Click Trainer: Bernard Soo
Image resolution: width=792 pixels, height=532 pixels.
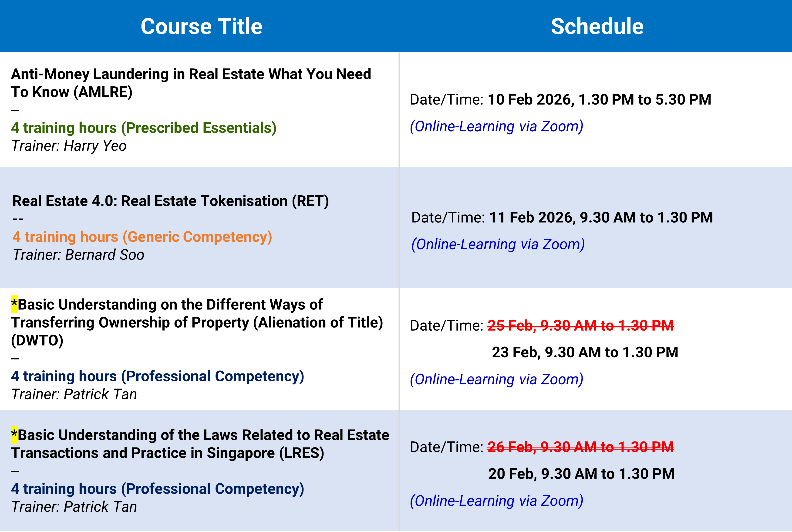click(x=78, y=255)
